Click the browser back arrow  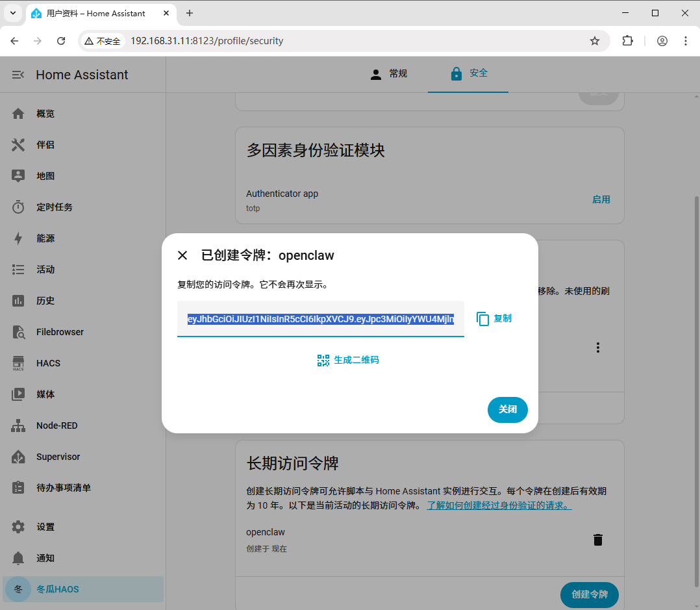pyautogui.click(x=14, y=41)
